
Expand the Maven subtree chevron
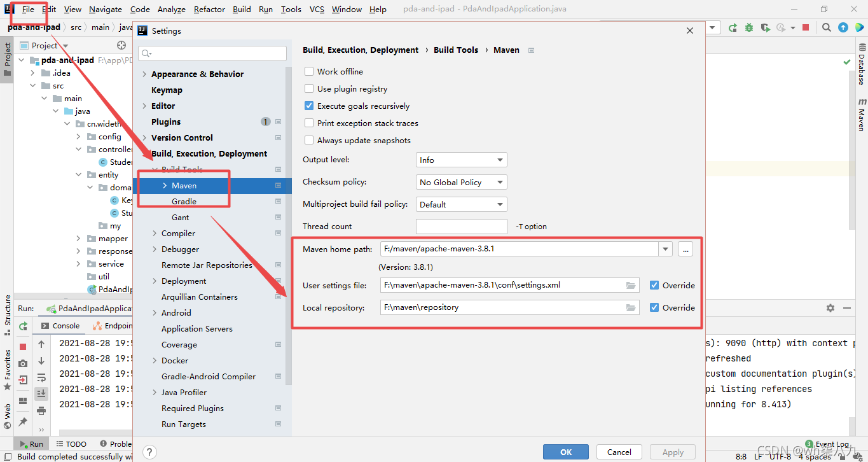165,186
